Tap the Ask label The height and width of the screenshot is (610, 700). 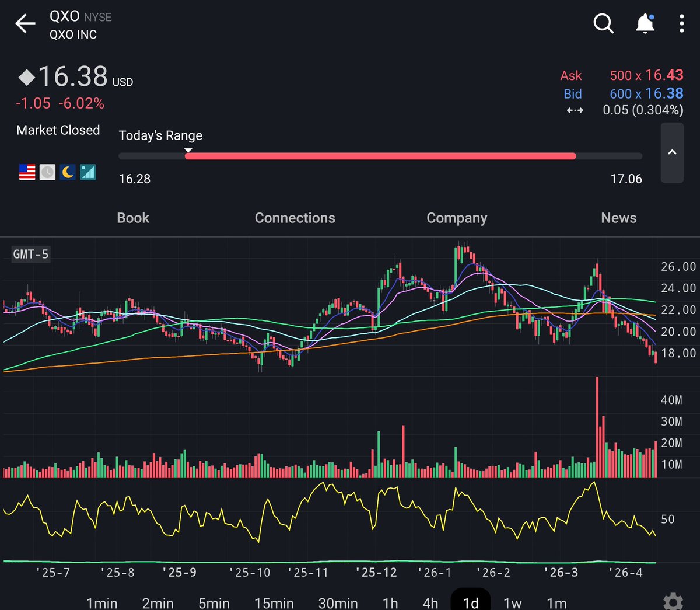pyautogui.click(x=571, y=76)
